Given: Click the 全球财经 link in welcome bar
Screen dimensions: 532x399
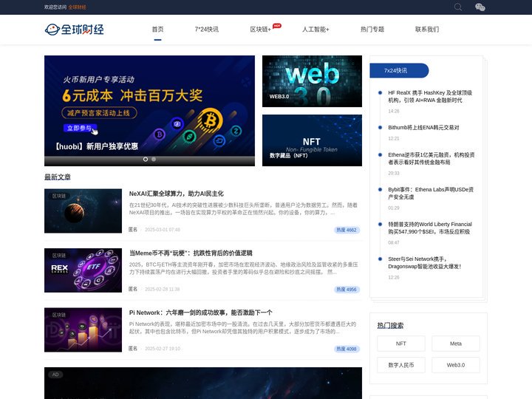Looking at the screenshot, I should (77, 7).
